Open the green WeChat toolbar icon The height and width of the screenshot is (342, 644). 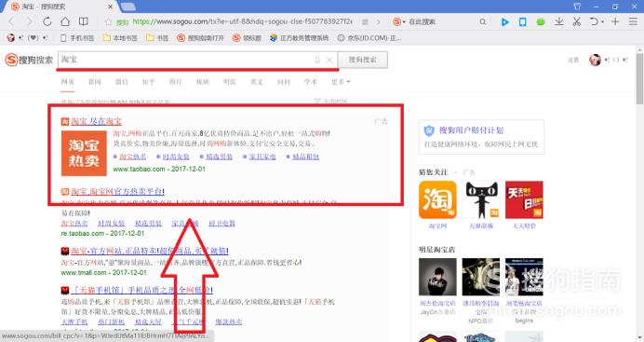tap(541, 21)
